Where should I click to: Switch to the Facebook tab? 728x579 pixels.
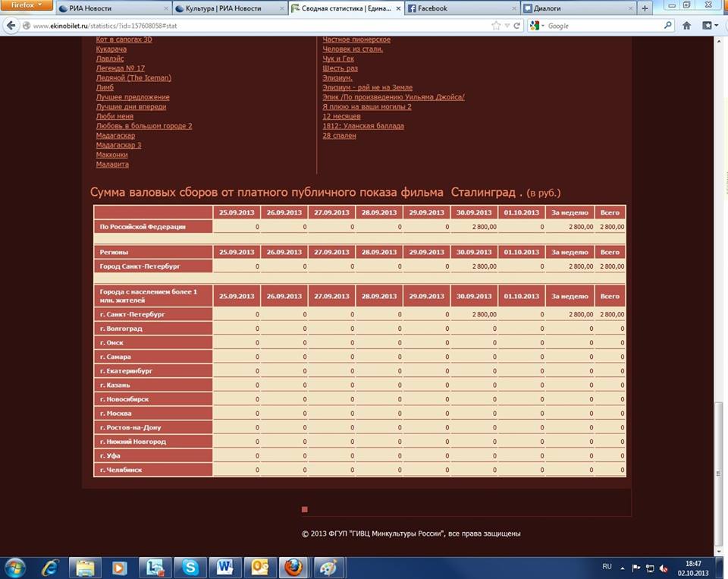pyautogui.click(x=462, y=8)
